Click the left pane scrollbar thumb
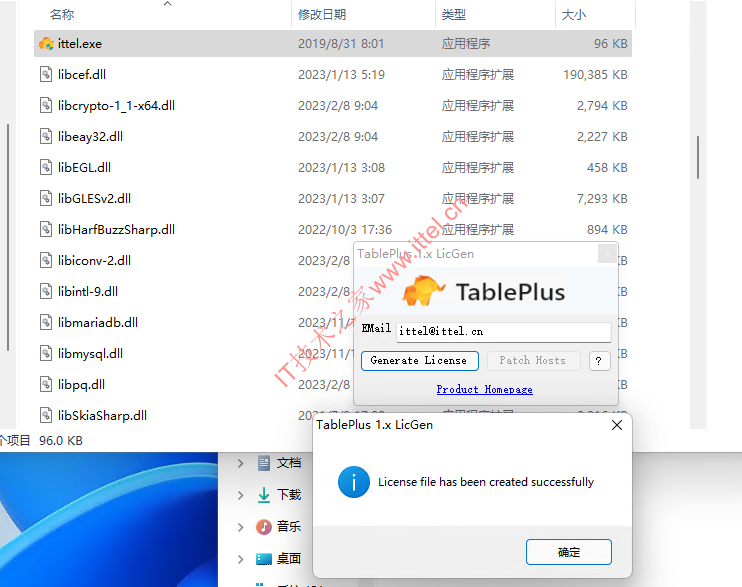This screenshot has height=587, width=742. click(8, 237)
